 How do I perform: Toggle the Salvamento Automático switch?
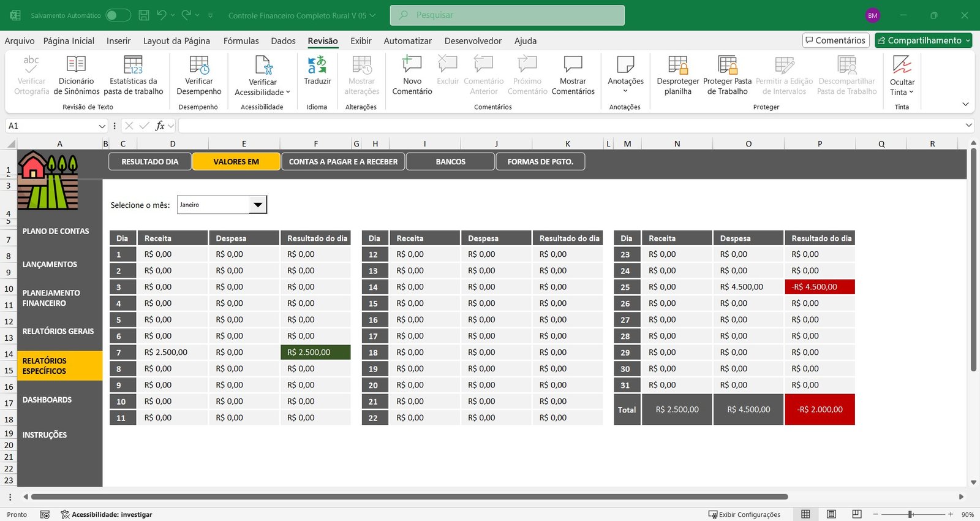coord(118,15)
